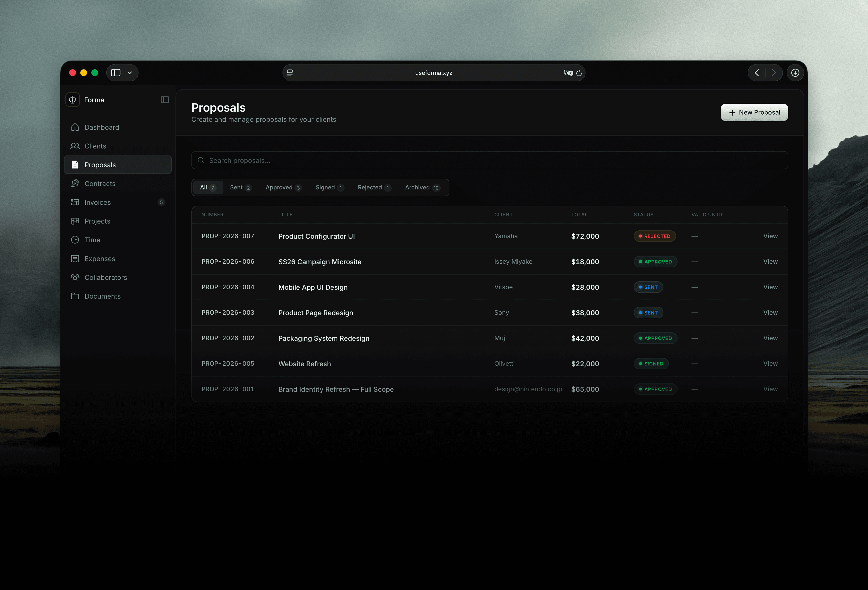Click design@nintendo.co.jp client cell
Image resolution: width=868 pixels, height=590 pixels.
pyautogui.click(x=528, y=389)
